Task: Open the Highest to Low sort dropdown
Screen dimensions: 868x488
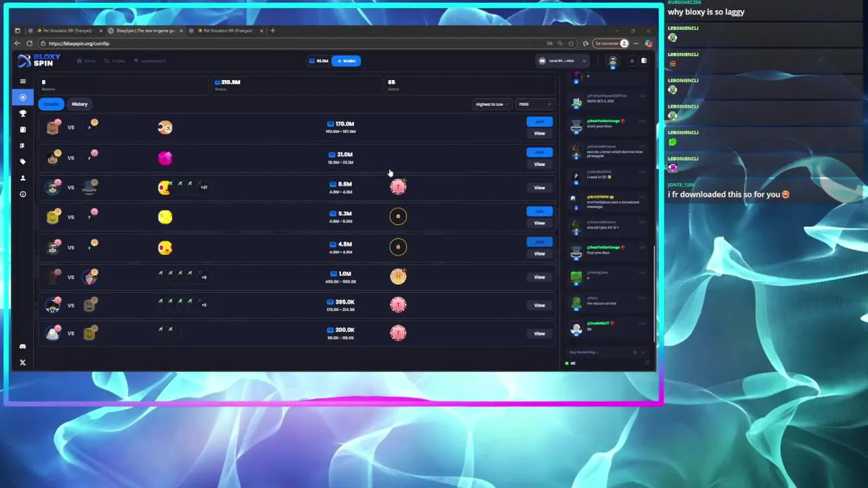Action: tap(492, 104)
